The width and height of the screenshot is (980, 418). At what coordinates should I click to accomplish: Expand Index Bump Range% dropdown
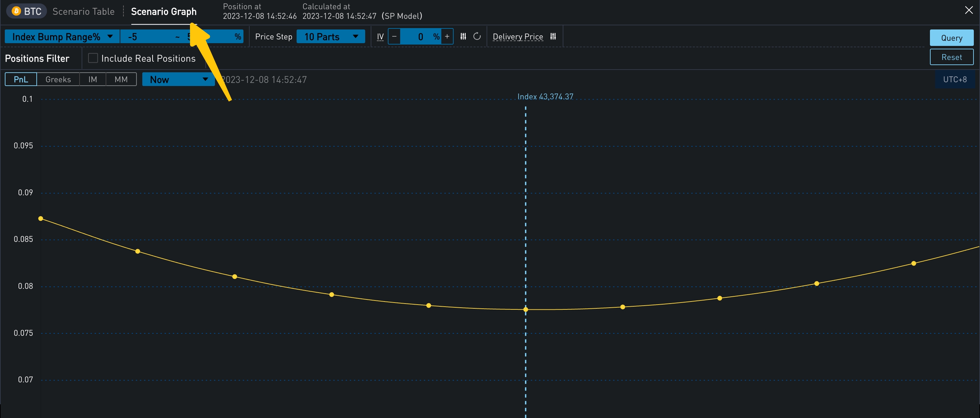62,37
